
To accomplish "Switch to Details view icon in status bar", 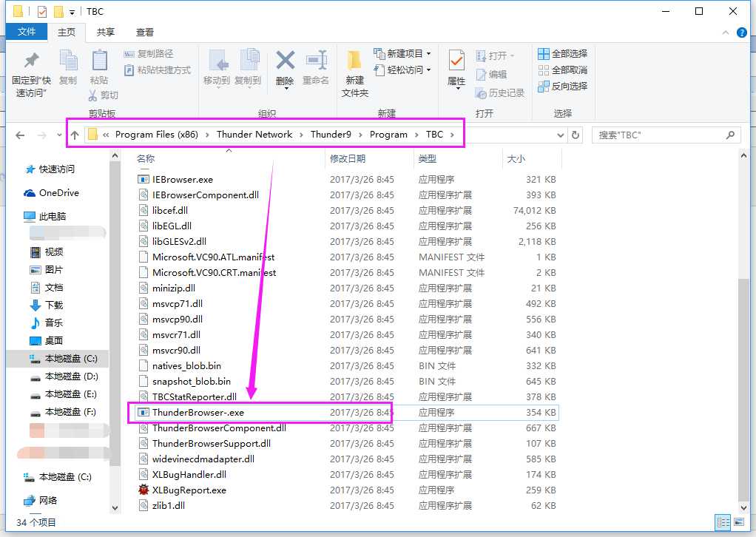I will [723, 522].
